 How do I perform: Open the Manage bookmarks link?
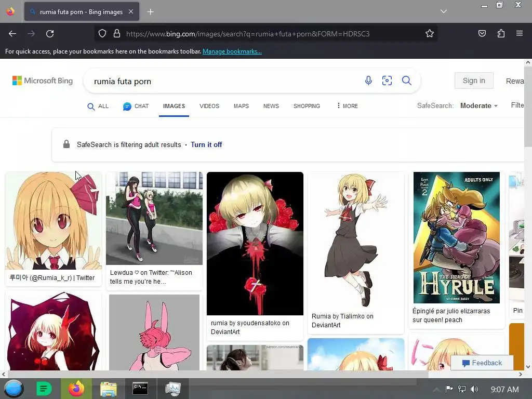[232, 51]
